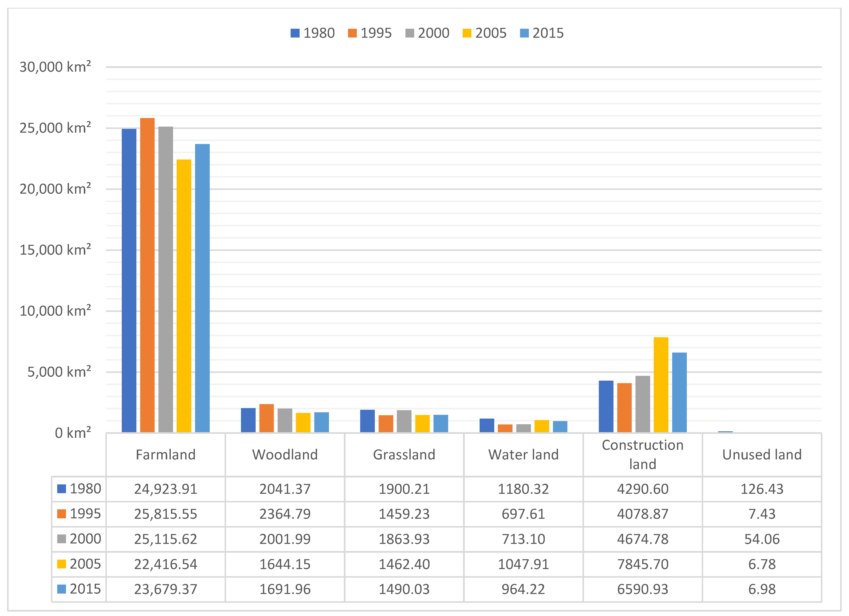Click the 1980 blue legend swatch at top

click(x=295, y=33)
